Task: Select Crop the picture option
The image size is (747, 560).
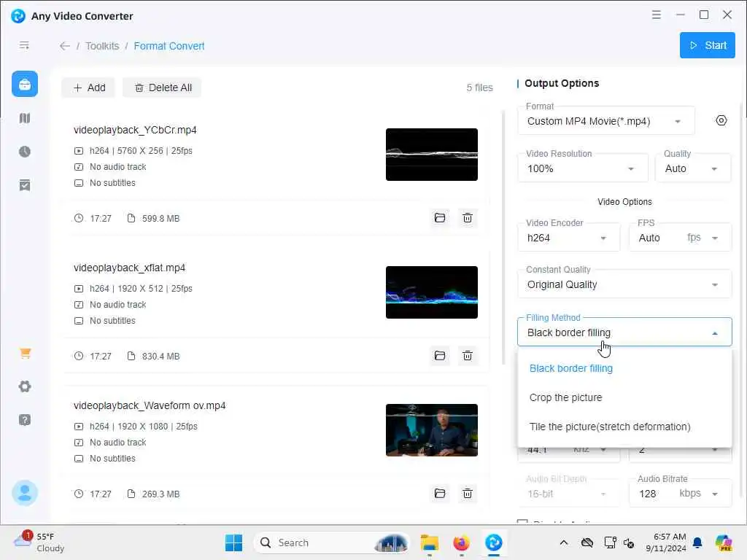Action: click(624, 397)
